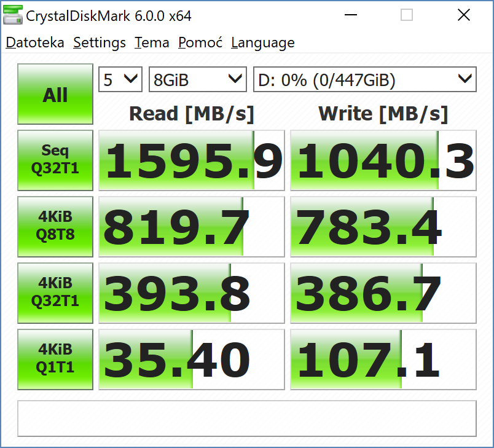The height and width of the screenshot is (448, 494).
Task: Start the 4KiB Q1T1 test
Action: click(x=55, y=360)
